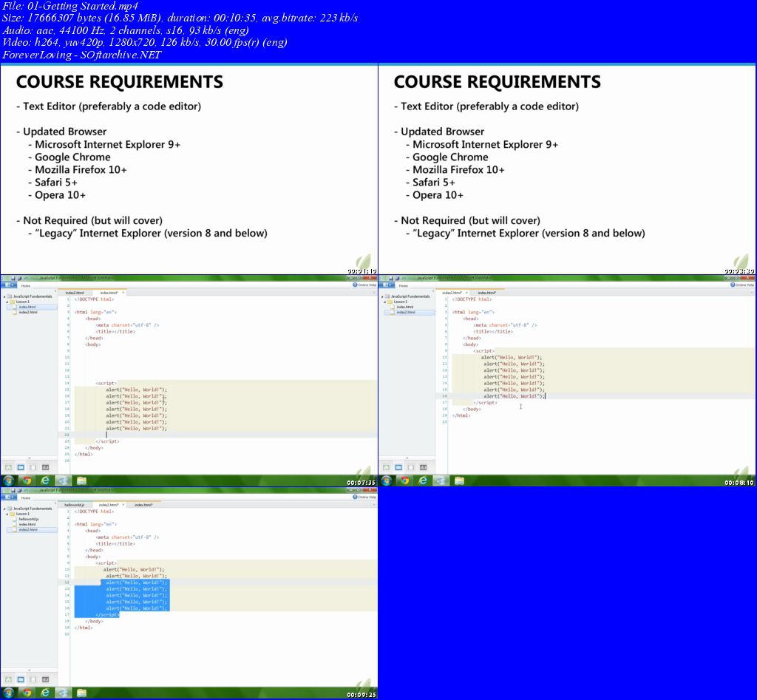The width and height of the screenshot is (757, 700).
Task: Open Internet Explorer in the 00:08:10 frame taskbar
Action: tap(423, 480)
